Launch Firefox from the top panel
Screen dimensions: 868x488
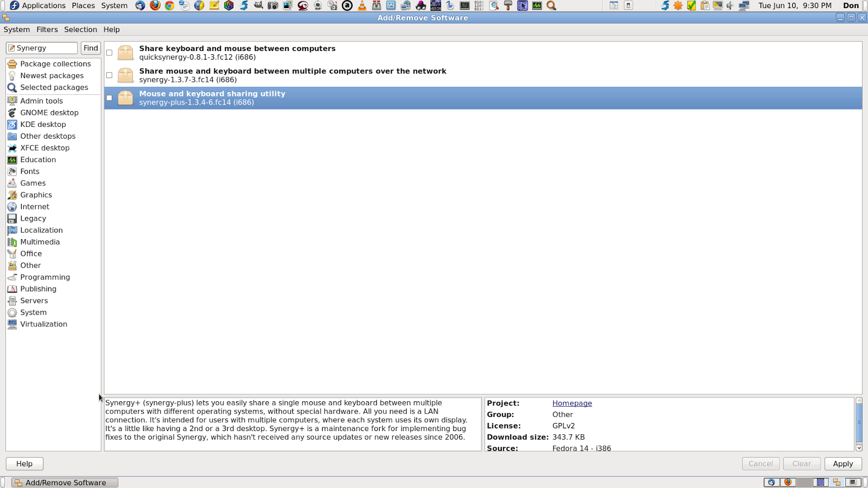[155, 5]
